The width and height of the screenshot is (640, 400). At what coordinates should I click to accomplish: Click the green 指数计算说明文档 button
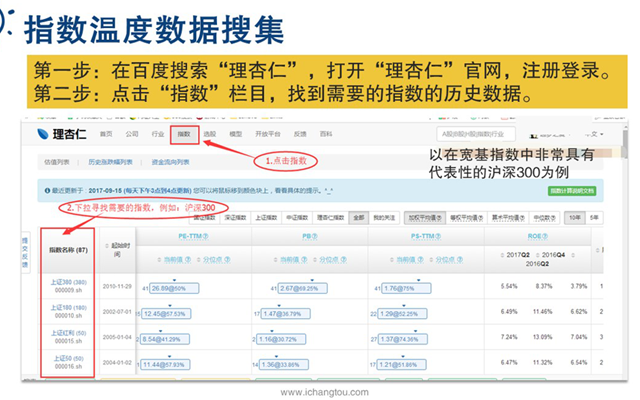(572, 191)
